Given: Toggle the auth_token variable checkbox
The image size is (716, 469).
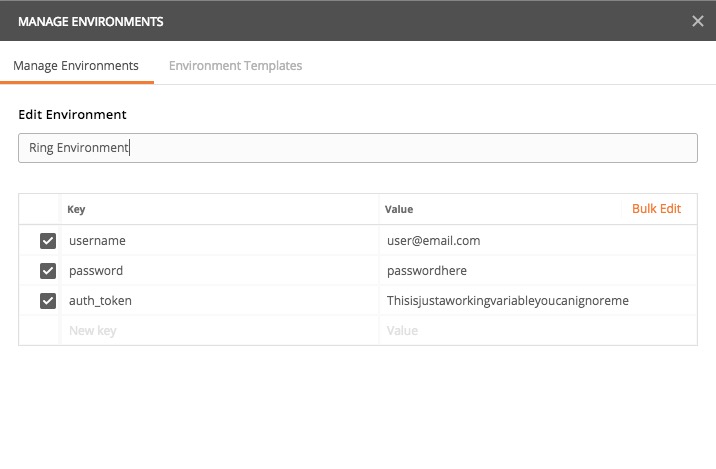Looking at the screenshot, I should (x=47, y=301).
